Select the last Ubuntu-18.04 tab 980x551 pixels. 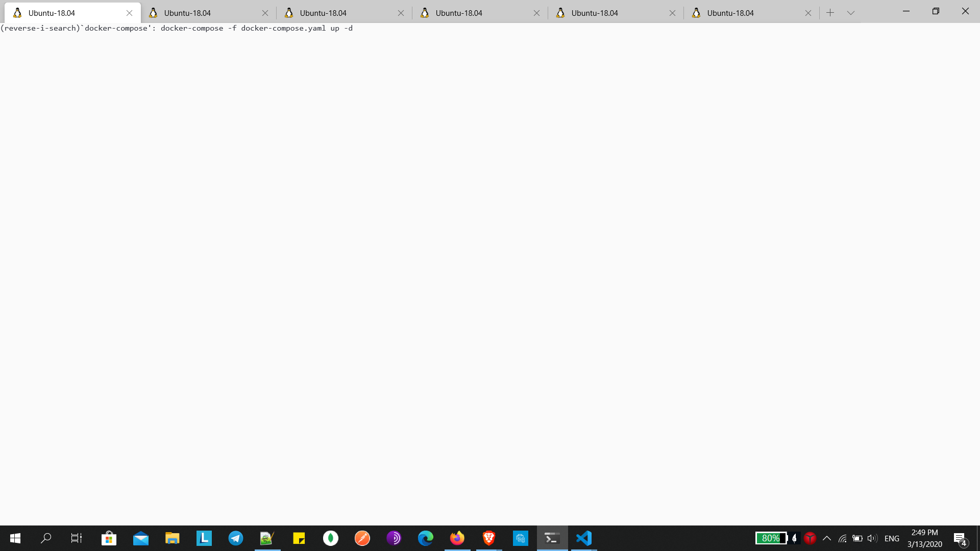click(730, 12)
